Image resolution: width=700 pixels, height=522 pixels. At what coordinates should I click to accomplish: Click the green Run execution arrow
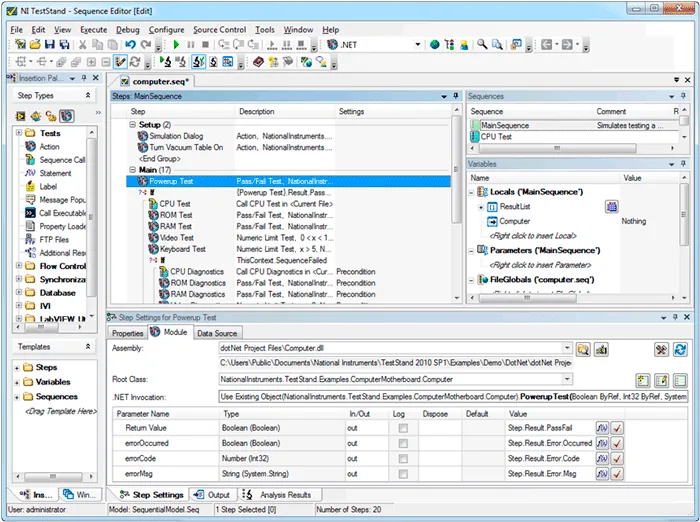tap(176, 45)
